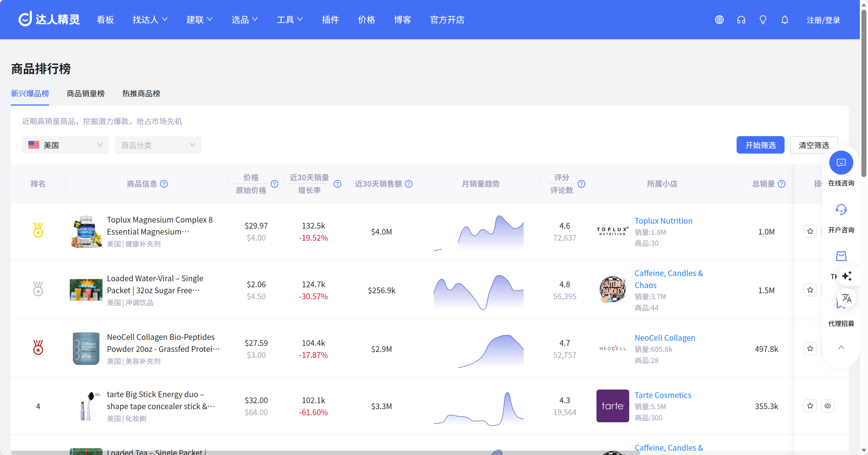Expand the 建联 menu
Viewport: 868px width, 455px height.
pos(199,20)
